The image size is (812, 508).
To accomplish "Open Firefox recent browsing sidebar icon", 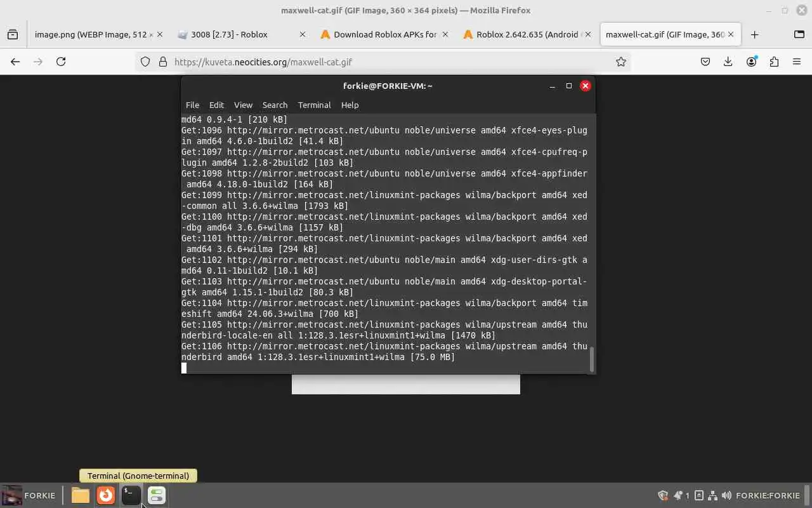I will click(x=13, y=34).
